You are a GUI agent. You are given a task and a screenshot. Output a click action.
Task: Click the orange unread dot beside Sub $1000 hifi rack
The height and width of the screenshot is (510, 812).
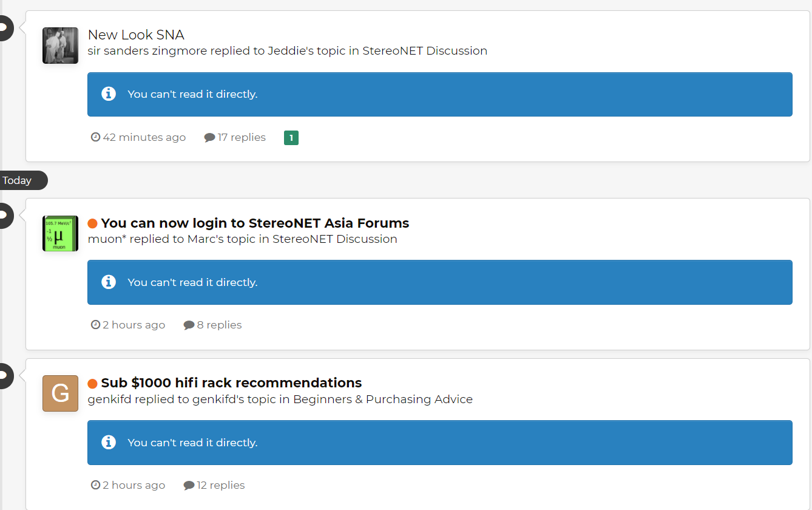tap(93, 384)
